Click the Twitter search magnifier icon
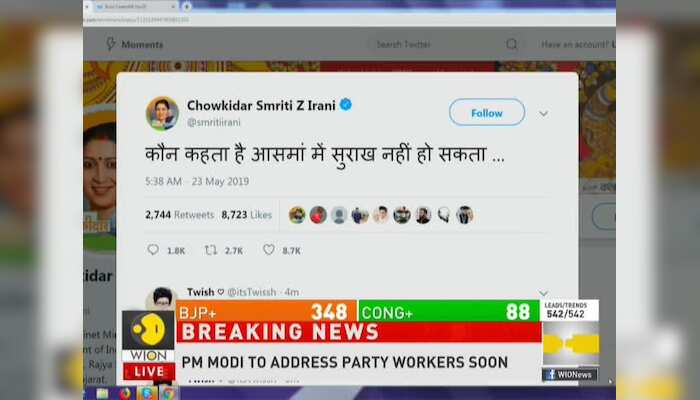 pyautogui.click(x=512, y=44)
